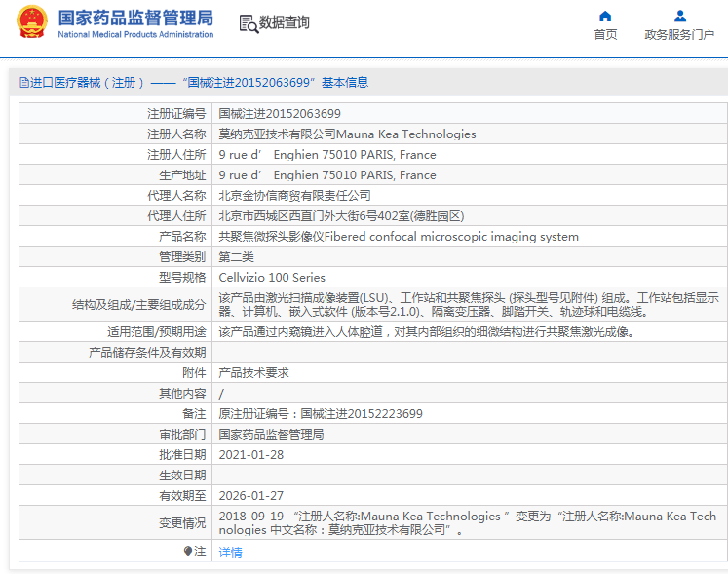The width and height of the screenshot is (728, 574).
Task: Click change record dated 2018-09-19
Action: [x=468, y=523]
